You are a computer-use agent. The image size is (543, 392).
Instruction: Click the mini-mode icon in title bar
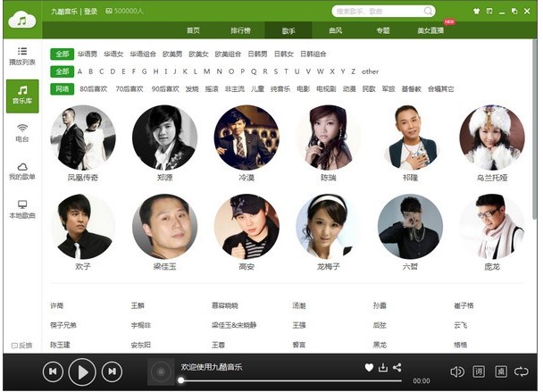coord(489,11)
